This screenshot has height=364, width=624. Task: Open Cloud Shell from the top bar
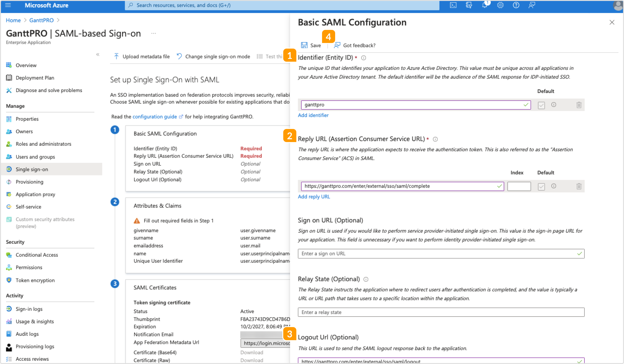click(453, 5)
